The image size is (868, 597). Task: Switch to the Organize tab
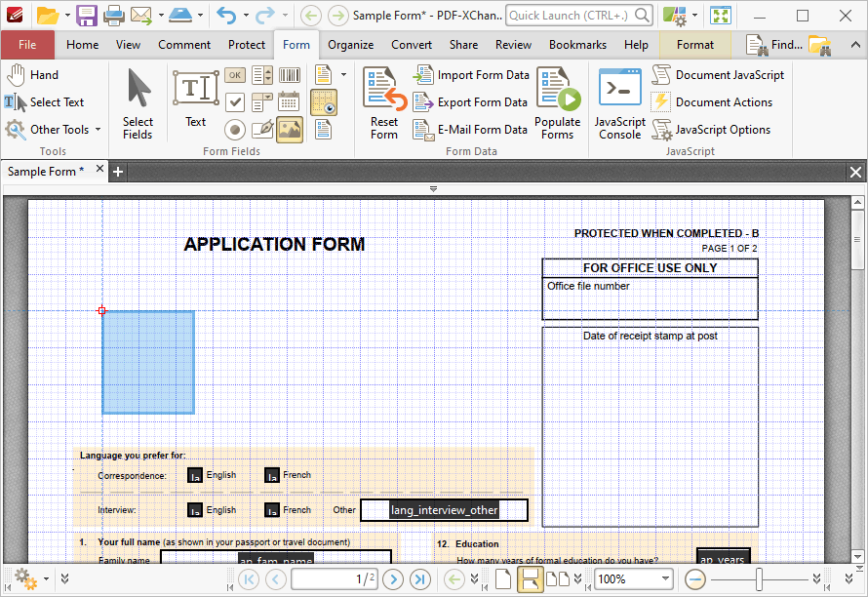click(350, 45)
